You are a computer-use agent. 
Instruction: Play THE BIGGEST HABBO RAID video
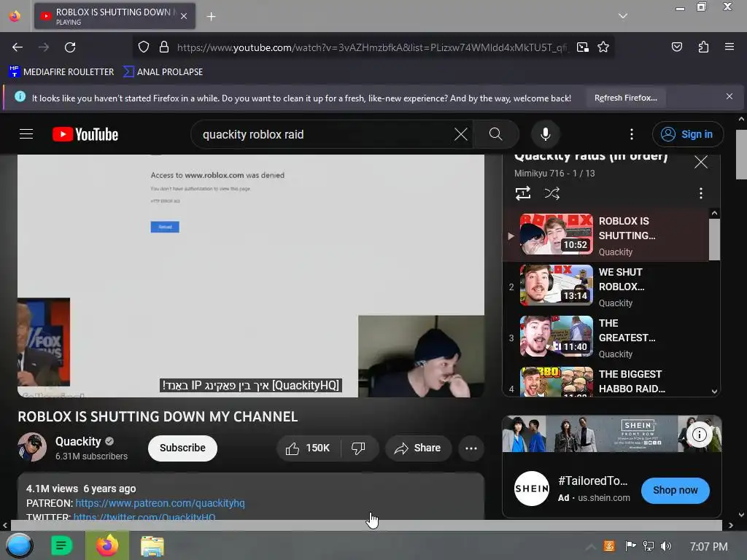605,381
